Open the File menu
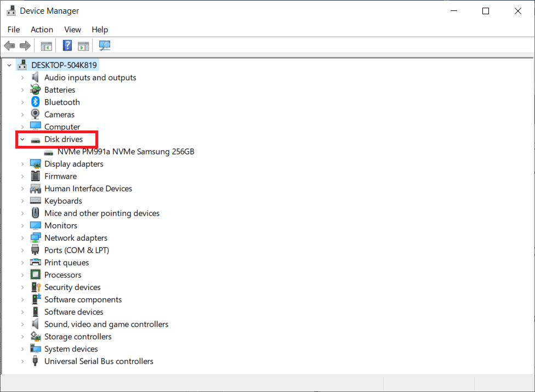 (14, 30)
